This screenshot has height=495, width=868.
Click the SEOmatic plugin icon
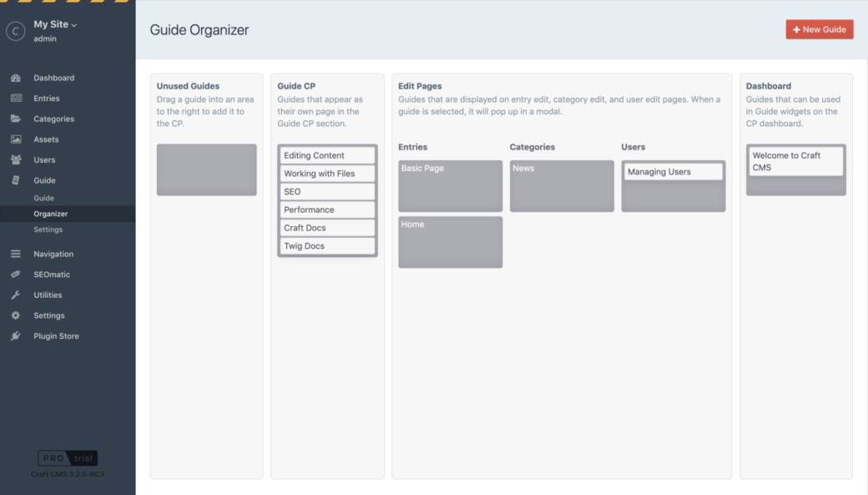point(16,275)
